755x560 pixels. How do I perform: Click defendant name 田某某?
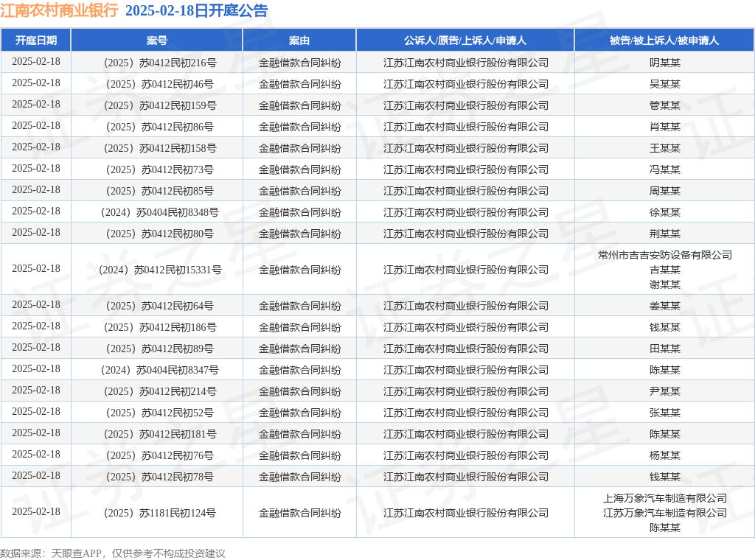click(x=664, y=349)
